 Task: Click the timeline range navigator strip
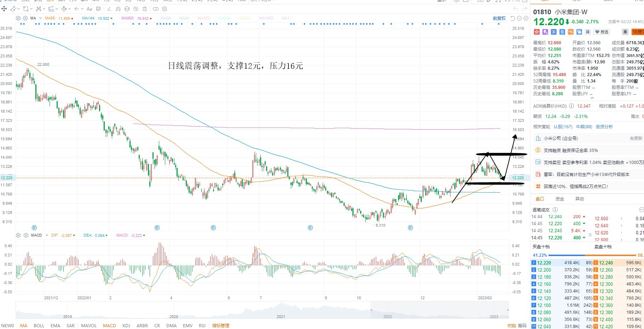coord(262,310)
